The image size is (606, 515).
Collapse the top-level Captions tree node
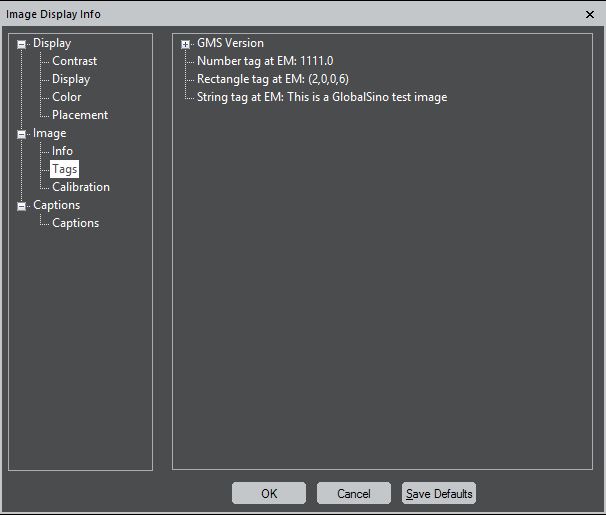point(22,206)
